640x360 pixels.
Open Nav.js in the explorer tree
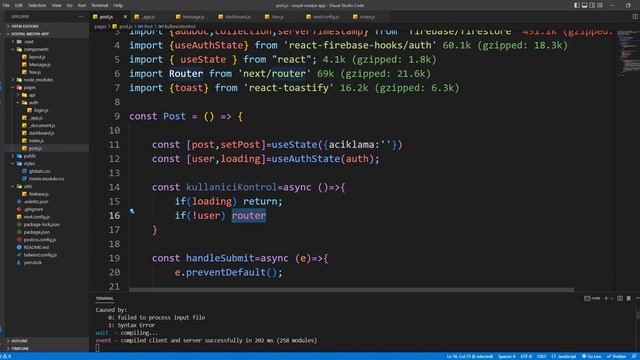(35, 72)
